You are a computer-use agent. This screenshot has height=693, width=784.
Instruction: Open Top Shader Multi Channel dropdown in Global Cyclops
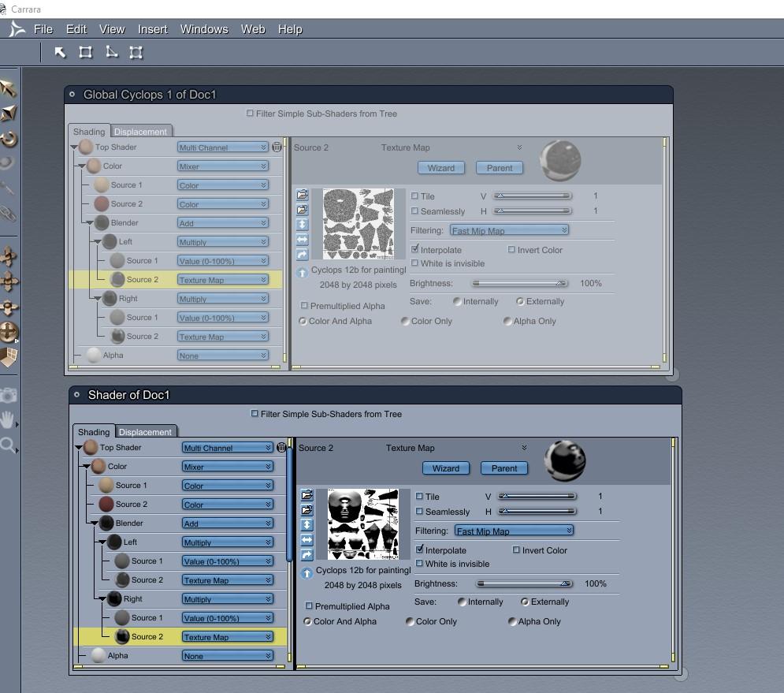[222, 147]
